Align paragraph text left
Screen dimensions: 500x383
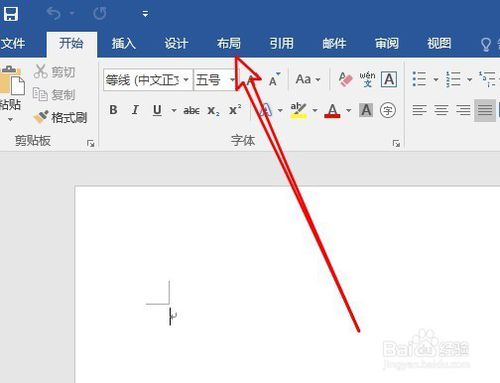419,110
